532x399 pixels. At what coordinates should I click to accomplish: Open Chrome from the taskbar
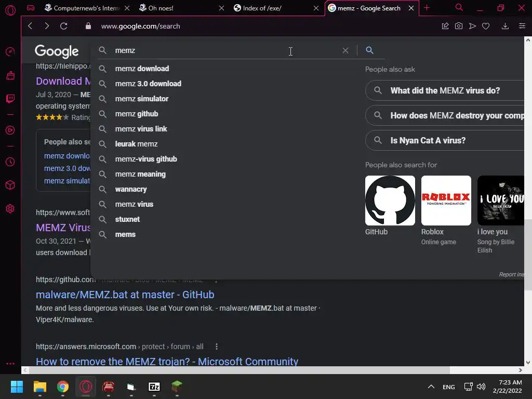(x=63, y=387)
